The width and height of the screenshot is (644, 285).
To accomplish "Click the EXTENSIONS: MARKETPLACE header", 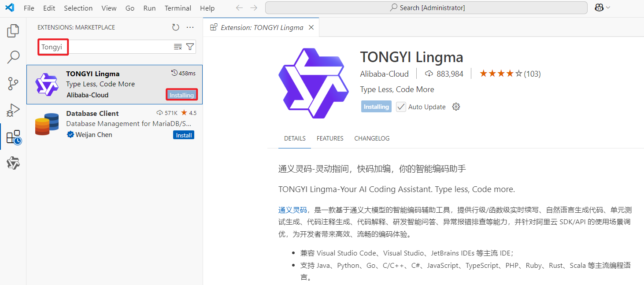I will 76,27.
